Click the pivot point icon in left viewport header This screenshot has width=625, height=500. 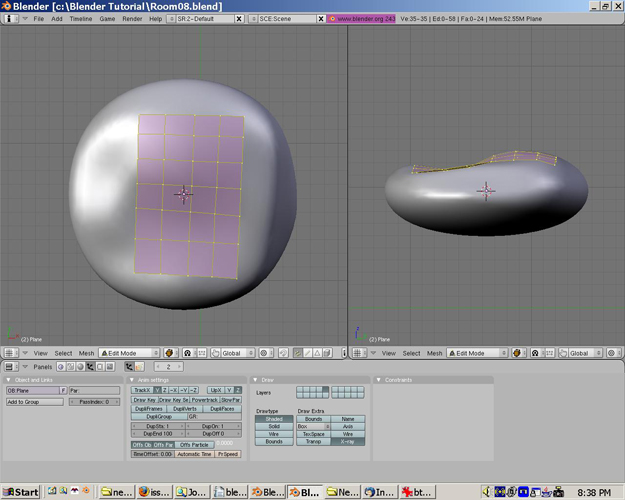point(187,353)
